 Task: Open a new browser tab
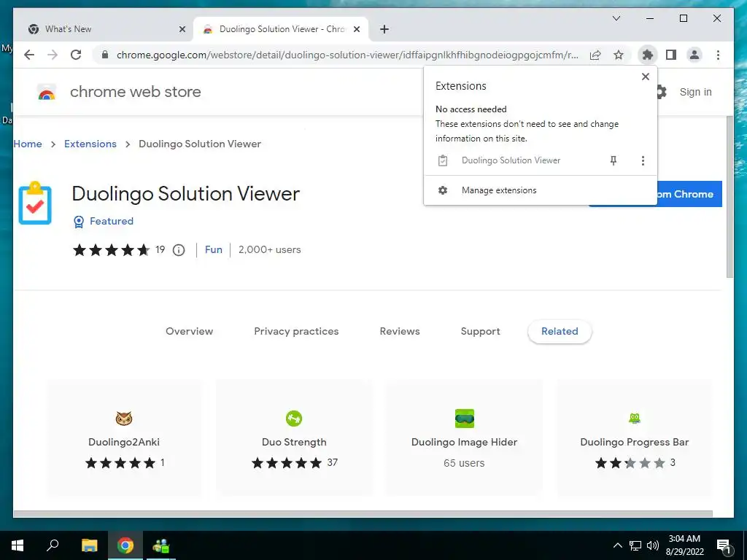tap(384, 29)
